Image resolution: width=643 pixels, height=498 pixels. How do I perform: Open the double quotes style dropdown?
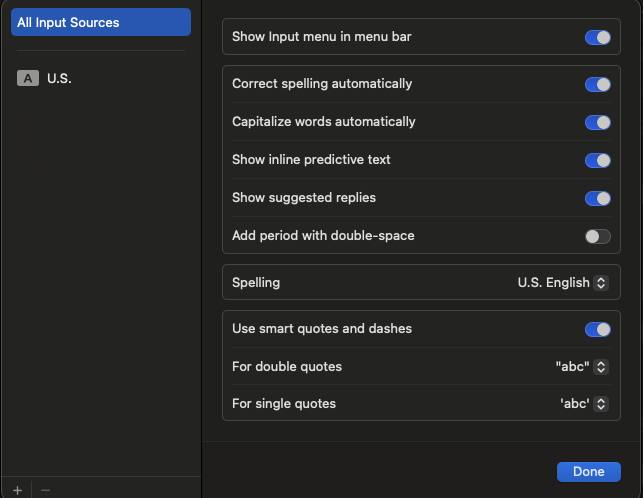point(581,367)
